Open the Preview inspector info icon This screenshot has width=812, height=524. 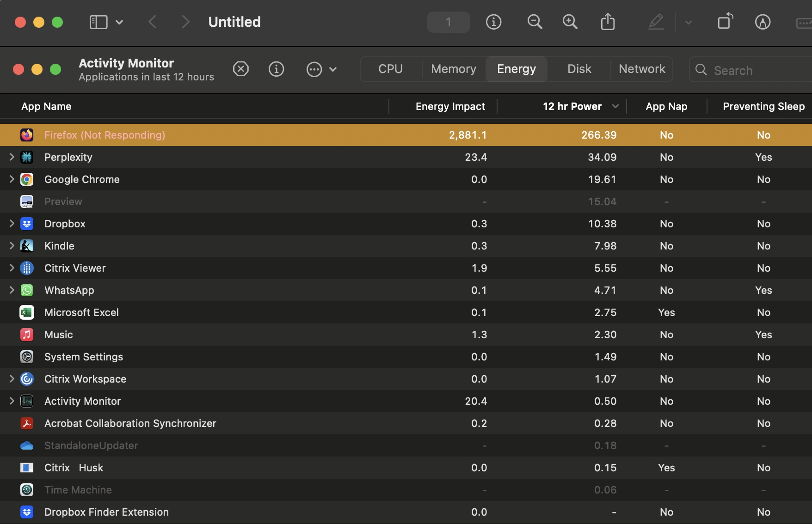pyautogui.click(x=493, y=22)
